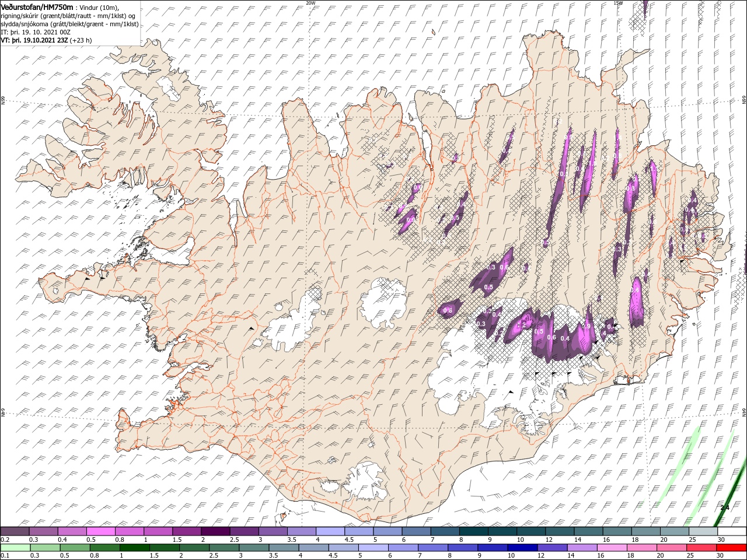This screenshot has width=747, height=560.
Task: Pick top-row legend swatch between 20 and 25
Action: (675, 531)
